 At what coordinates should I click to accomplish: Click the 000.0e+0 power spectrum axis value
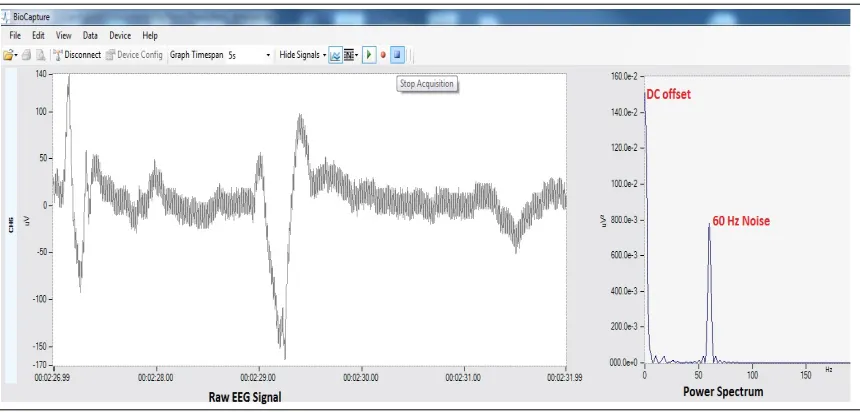click(624, 363)
